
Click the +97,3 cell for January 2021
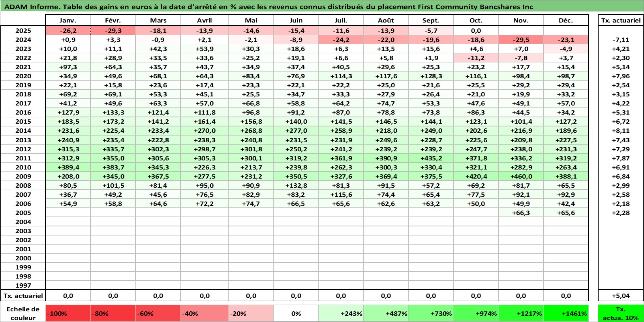[x=68, y=67]
